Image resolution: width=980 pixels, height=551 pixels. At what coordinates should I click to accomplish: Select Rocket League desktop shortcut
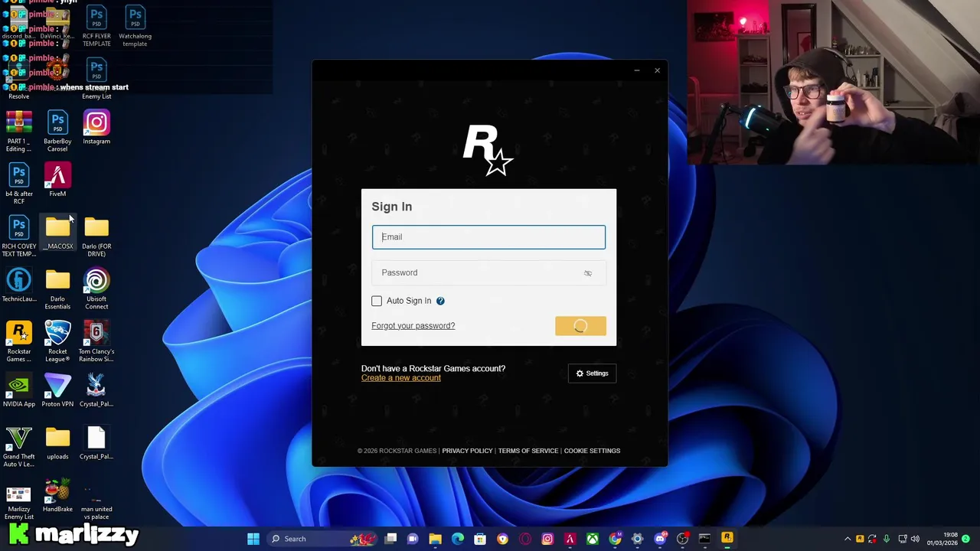[x=57, y=342]
